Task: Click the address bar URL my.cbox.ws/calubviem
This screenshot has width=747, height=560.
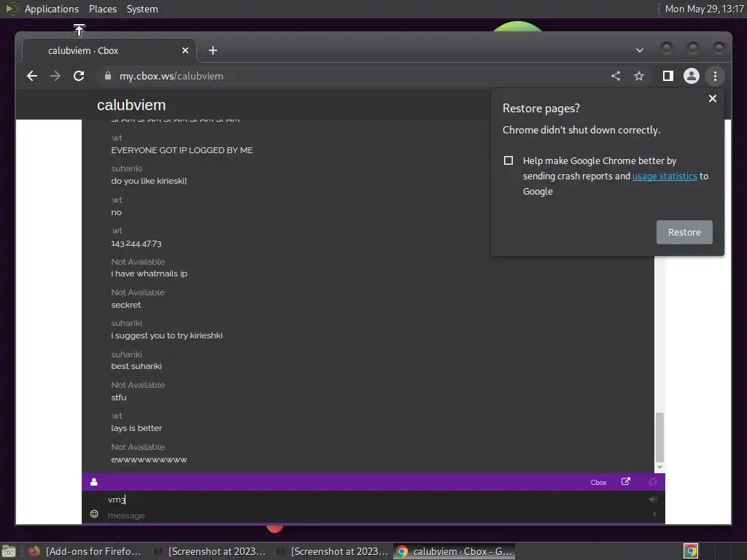Action: coord(171,76)
